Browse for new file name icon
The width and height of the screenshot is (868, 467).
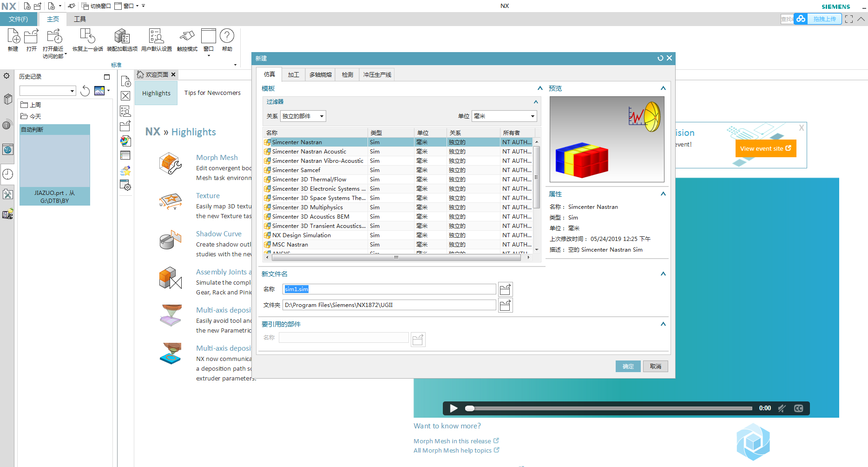point(505,289)
